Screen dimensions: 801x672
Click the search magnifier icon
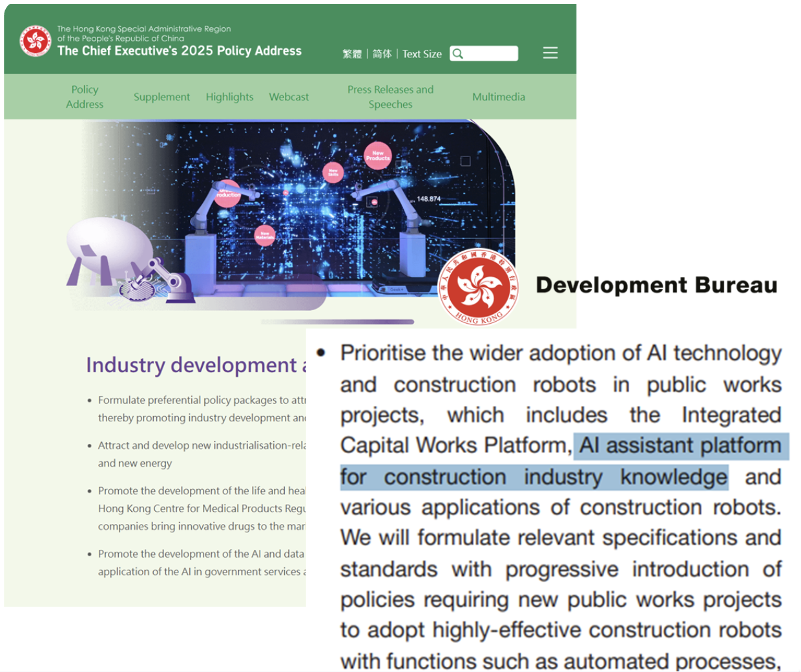click(x=458, y=54)
